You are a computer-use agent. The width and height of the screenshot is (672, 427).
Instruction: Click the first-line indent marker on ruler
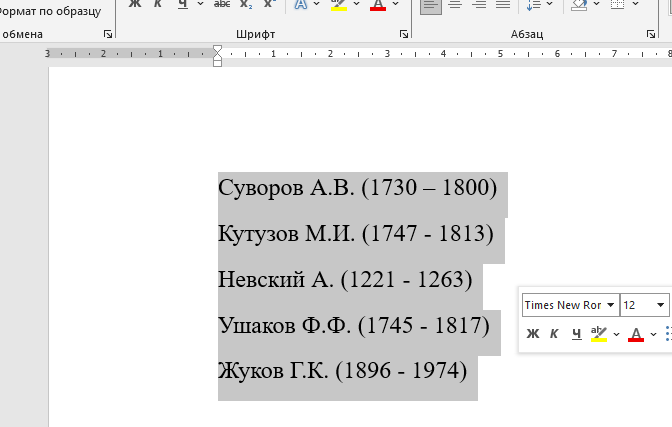[217, 49]
